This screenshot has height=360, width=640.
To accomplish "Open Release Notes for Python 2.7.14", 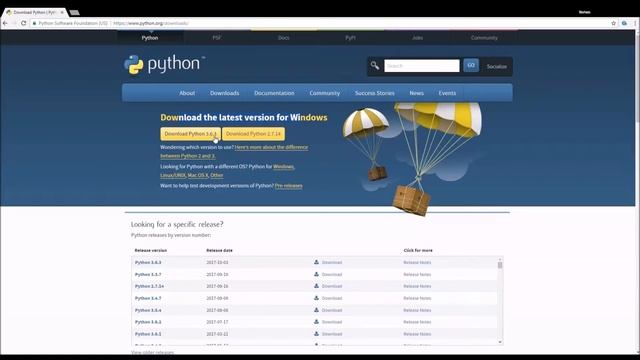I will [x=417, y=286].
